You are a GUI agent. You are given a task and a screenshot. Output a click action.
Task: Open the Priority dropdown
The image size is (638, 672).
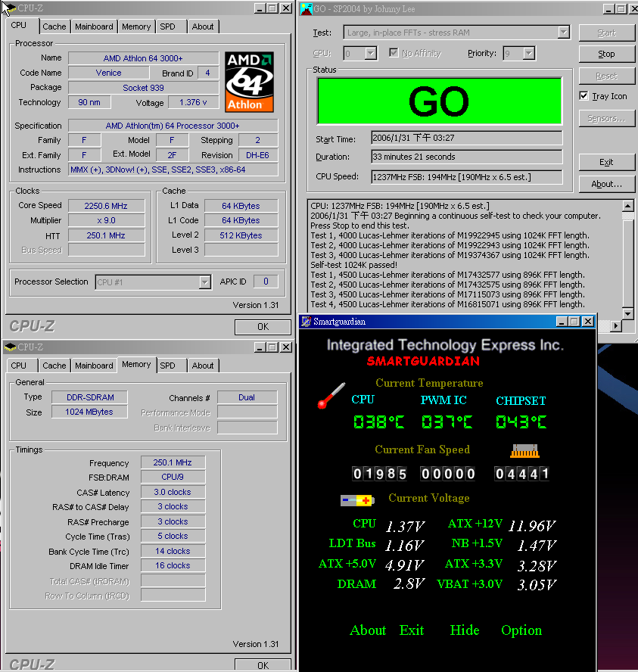coord(529,54)
